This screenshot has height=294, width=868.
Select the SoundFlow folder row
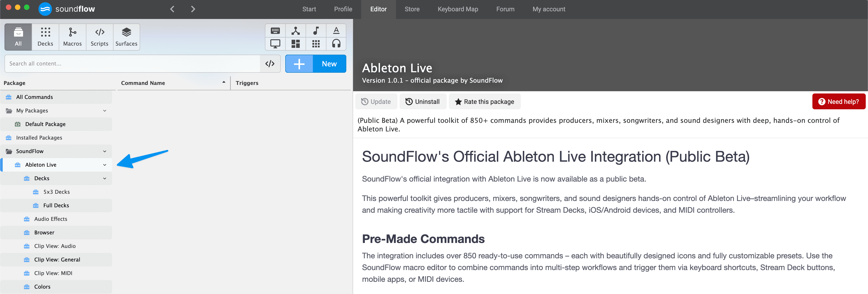(x=56, y=151)
